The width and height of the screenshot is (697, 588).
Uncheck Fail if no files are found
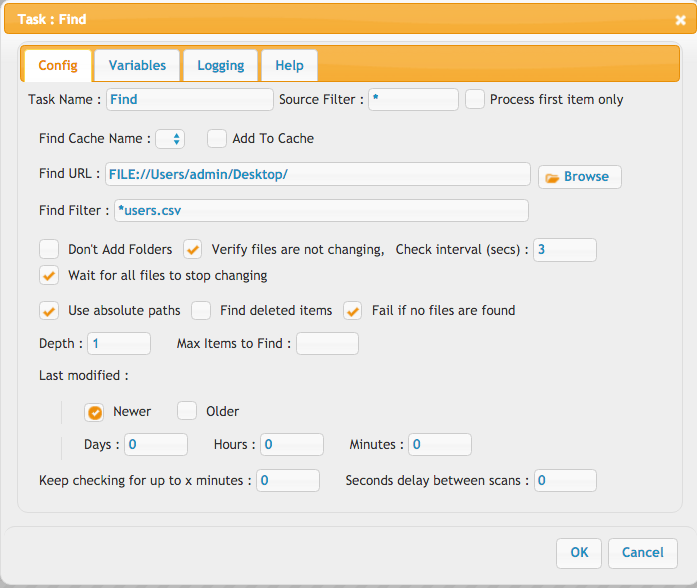(x=353, y=310)
